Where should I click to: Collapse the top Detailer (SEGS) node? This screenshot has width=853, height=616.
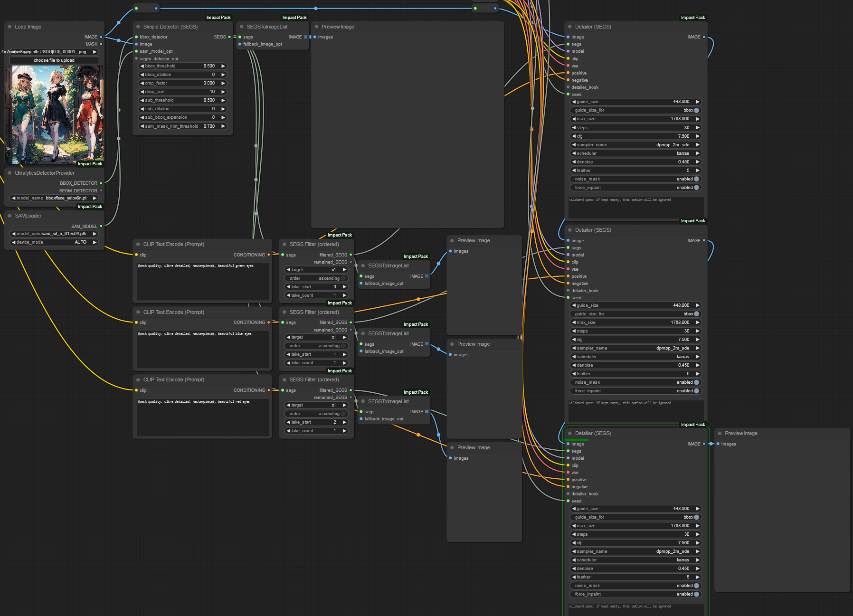pyautogui.click(x=569, y=27)
